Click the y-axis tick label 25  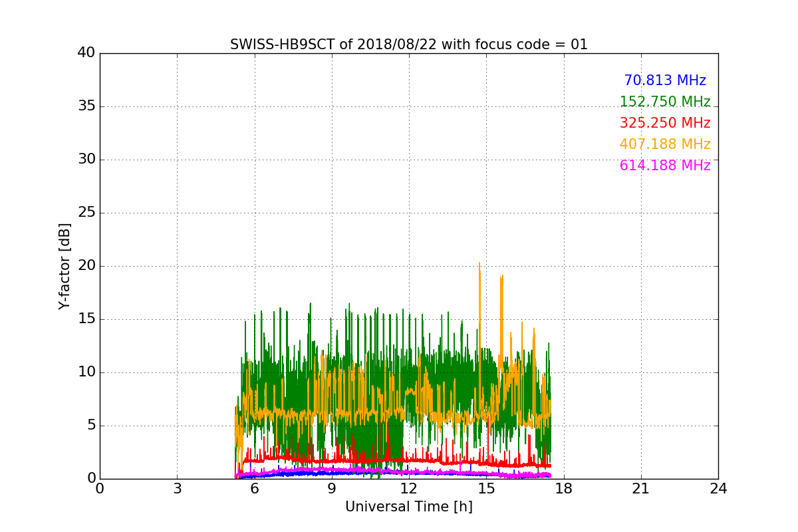86,213
